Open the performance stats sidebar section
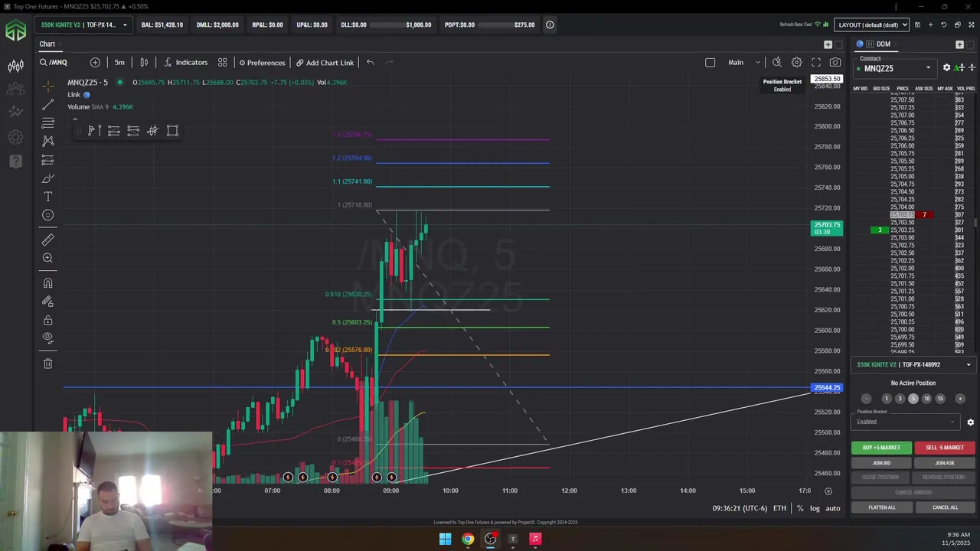Image resolution: width=980 pixels, height=551 pixels. point(15,112)
